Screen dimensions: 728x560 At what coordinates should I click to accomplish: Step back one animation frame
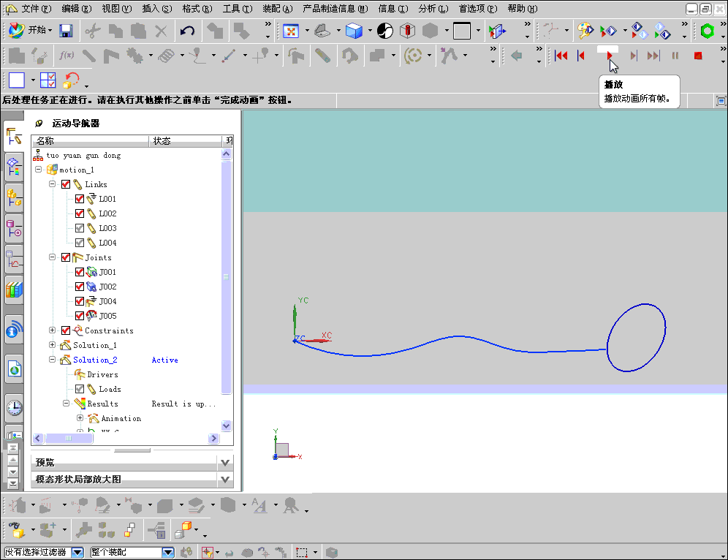click(581, 56)
